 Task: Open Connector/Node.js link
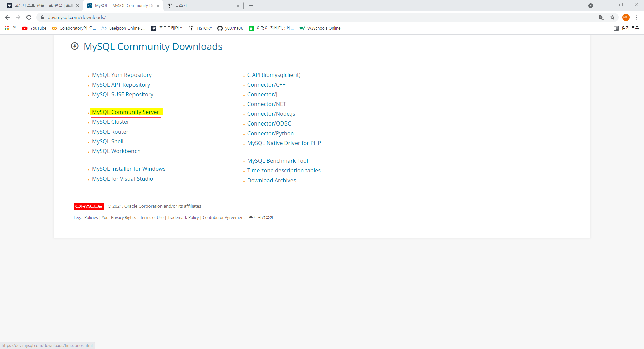click(271, 114)
